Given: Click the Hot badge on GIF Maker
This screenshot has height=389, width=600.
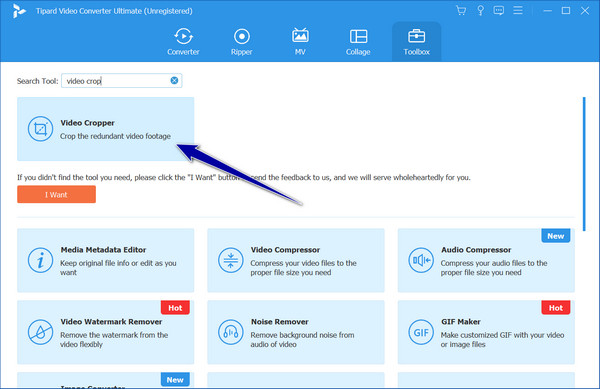Looking at the screenshot, I should click(556, 308).
